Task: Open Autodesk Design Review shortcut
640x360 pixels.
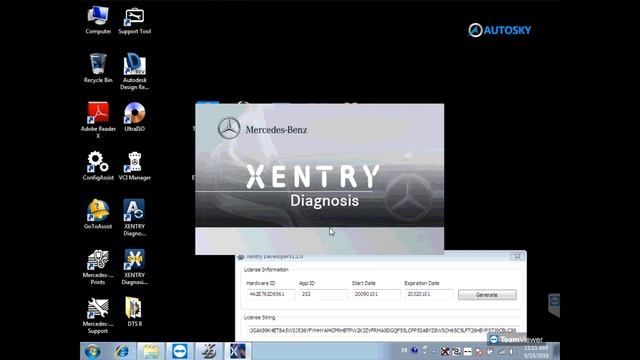Action: pos(134,71)
